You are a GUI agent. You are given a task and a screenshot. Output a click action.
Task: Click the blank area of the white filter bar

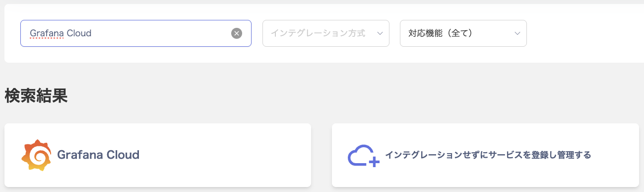tap(585, 33)
